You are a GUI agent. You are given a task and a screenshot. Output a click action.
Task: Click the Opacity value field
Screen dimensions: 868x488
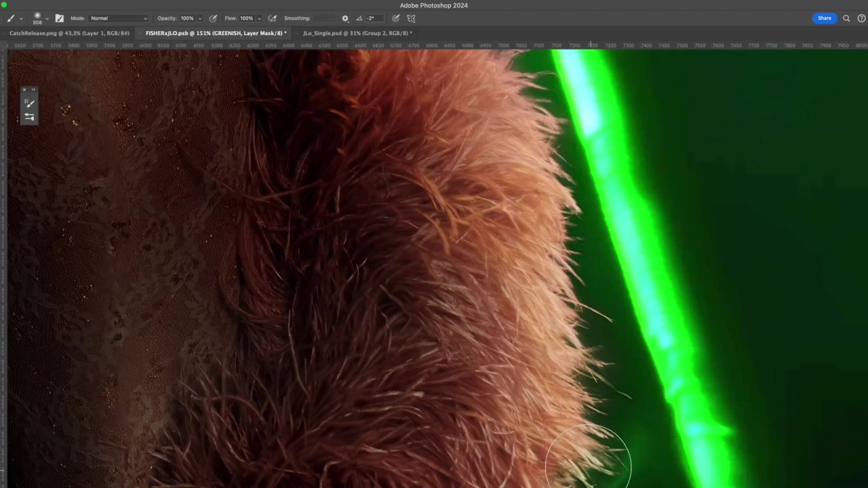pos(187,18)
